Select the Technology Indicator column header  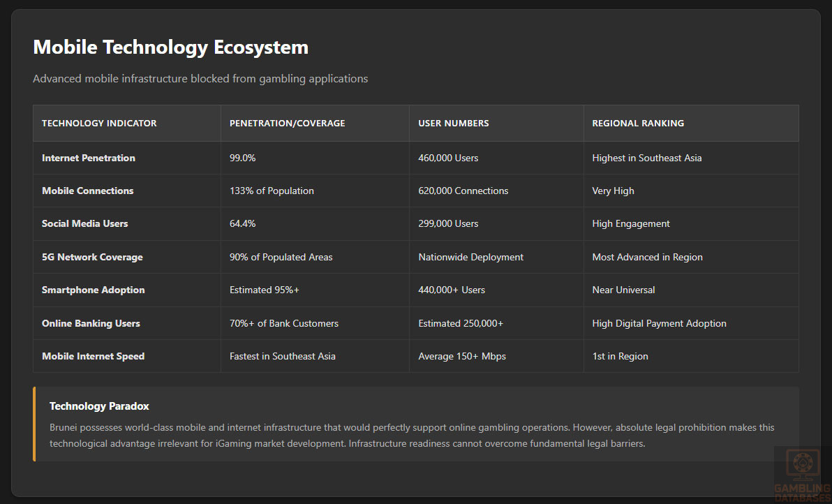(99, 124)
